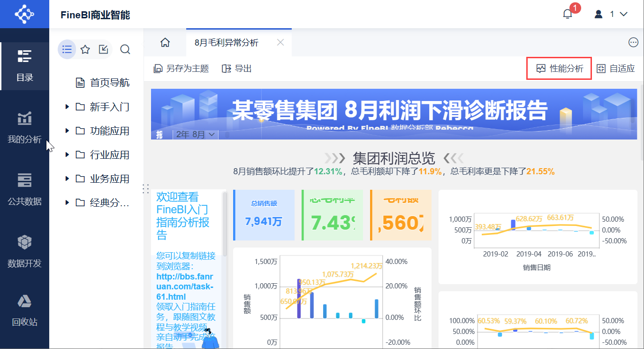
Task: Click the 导出 export button
Action: click(x=237, y=69)
